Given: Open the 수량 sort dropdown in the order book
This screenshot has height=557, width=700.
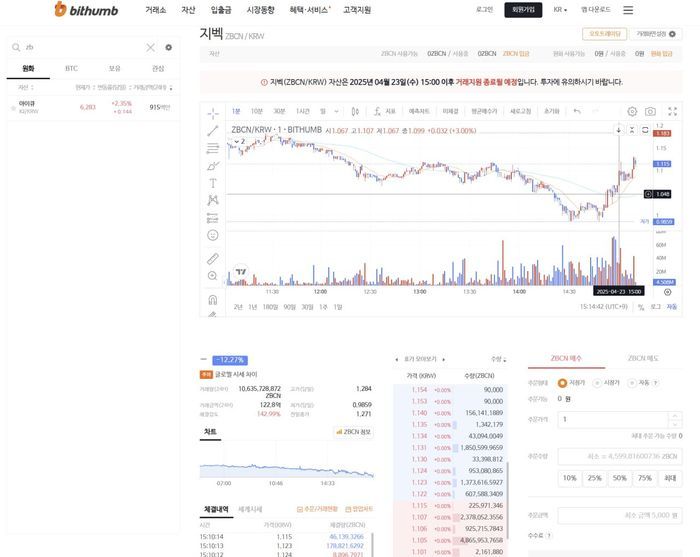Looking at the screenshot, I should pyautogui.click(x=499, y=359).
